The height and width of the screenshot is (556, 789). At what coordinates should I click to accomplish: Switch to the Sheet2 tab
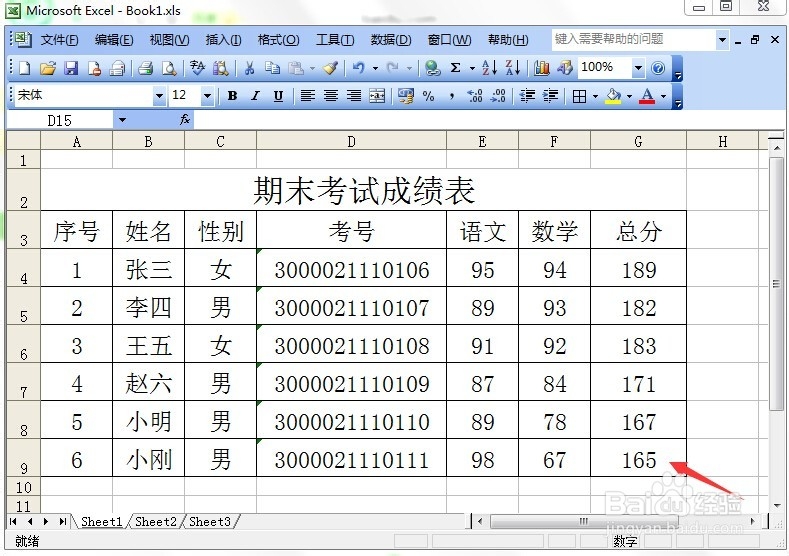point(155,522)
